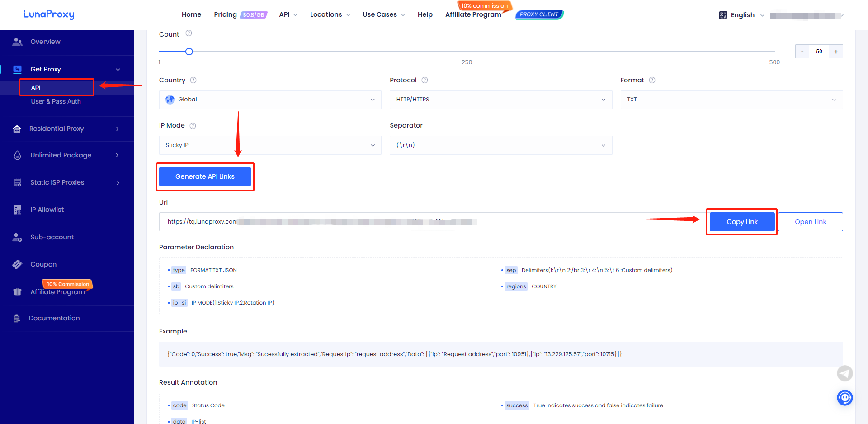Image resolution: width=868 pixels, height=424 pixels.
Task: Click the IP Mode help icon
Action: pyautogui.click(x=193, y=126)
